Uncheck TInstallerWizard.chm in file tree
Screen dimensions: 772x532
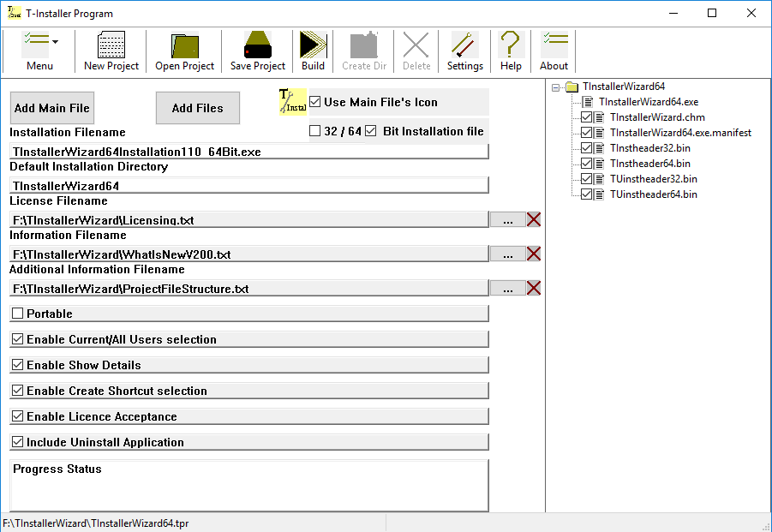(x=586, y=117)
